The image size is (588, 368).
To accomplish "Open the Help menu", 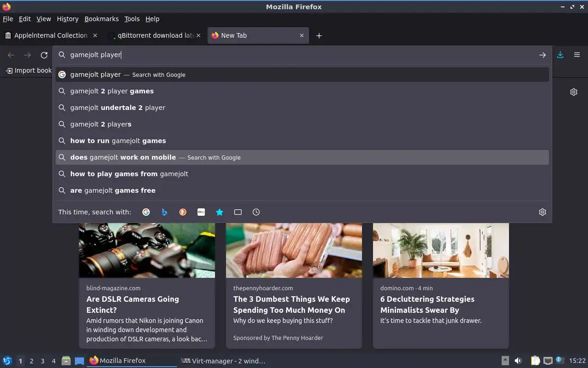I will pyautogui.click(x=153, y=19).
